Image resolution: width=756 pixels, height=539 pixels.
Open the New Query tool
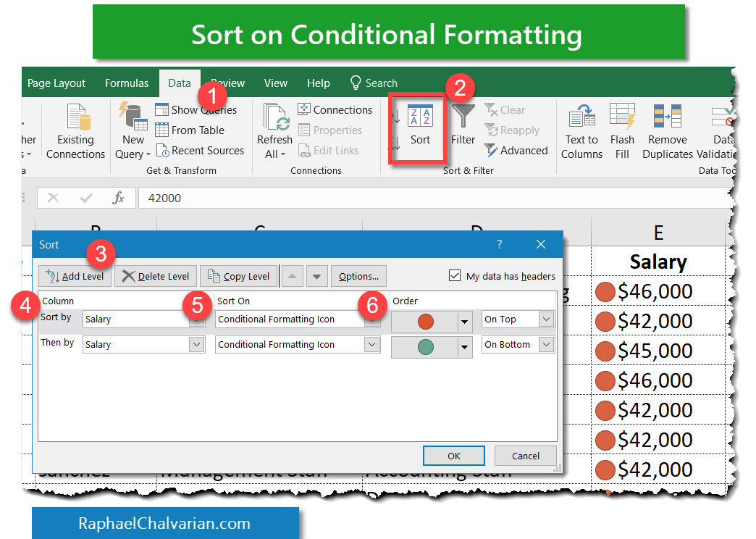tap(132, 134)
